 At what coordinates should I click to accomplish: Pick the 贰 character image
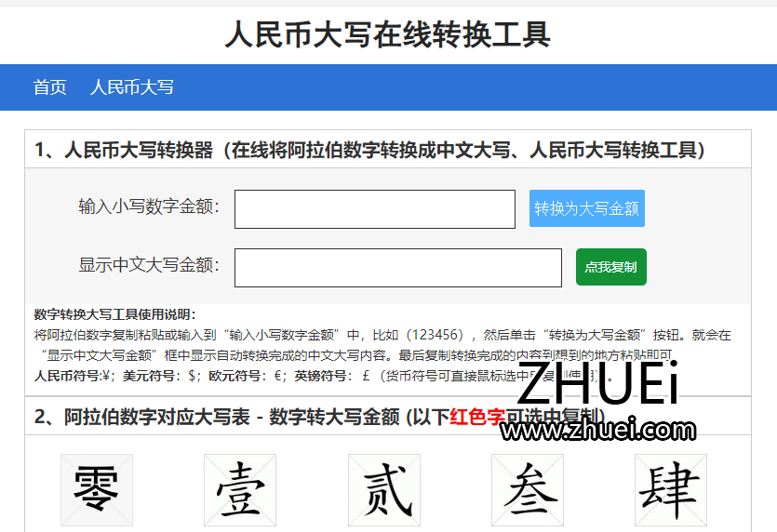tap(383, 490)
